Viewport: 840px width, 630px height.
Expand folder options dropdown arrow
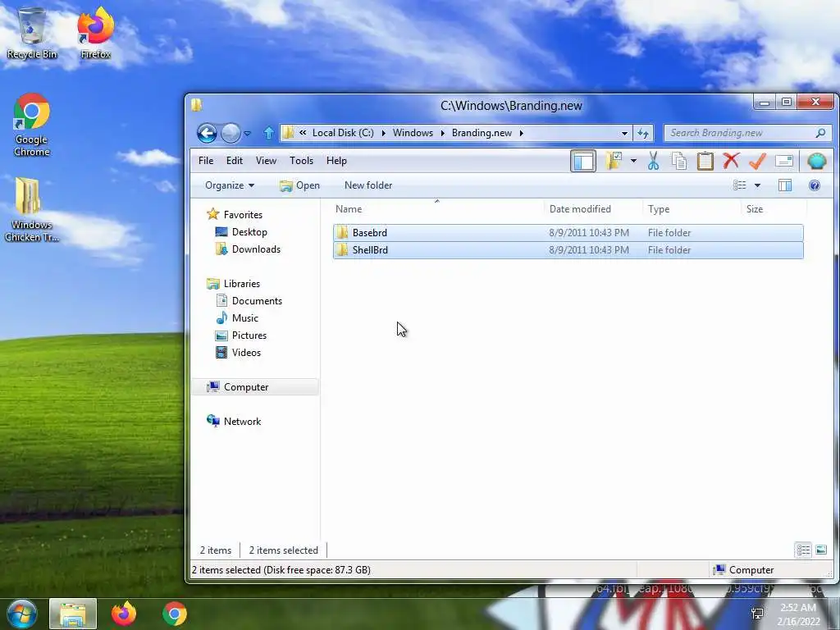point(633,161)
